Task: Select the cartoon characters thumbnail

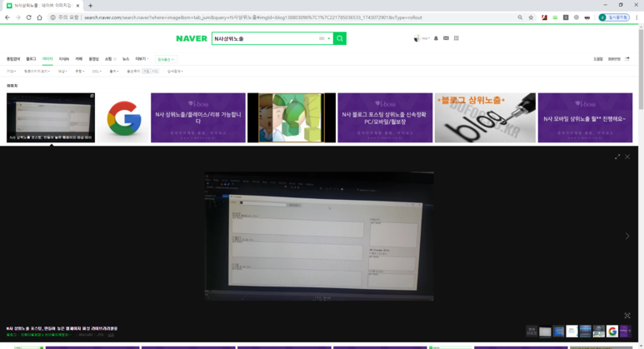Action: pos(292,117)
